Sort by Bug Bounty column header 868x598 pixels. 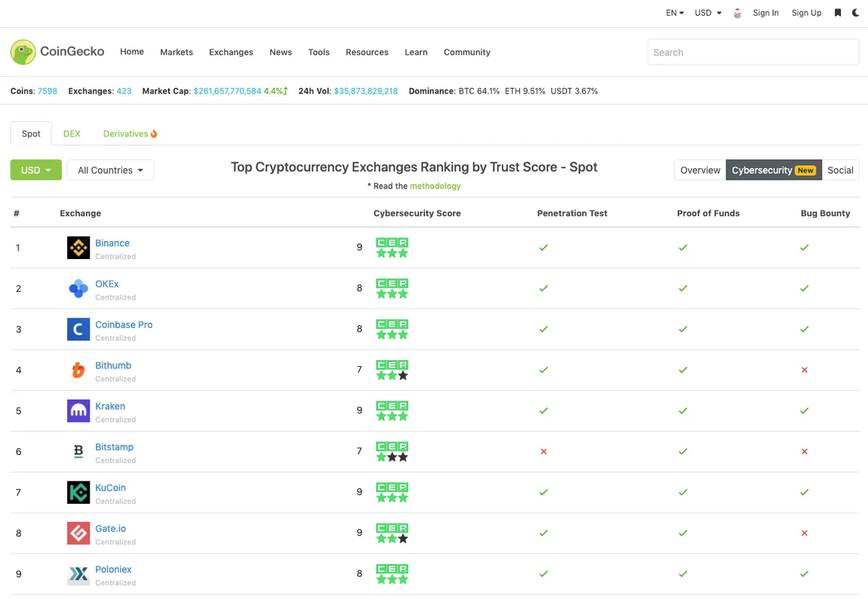(825, 213)
